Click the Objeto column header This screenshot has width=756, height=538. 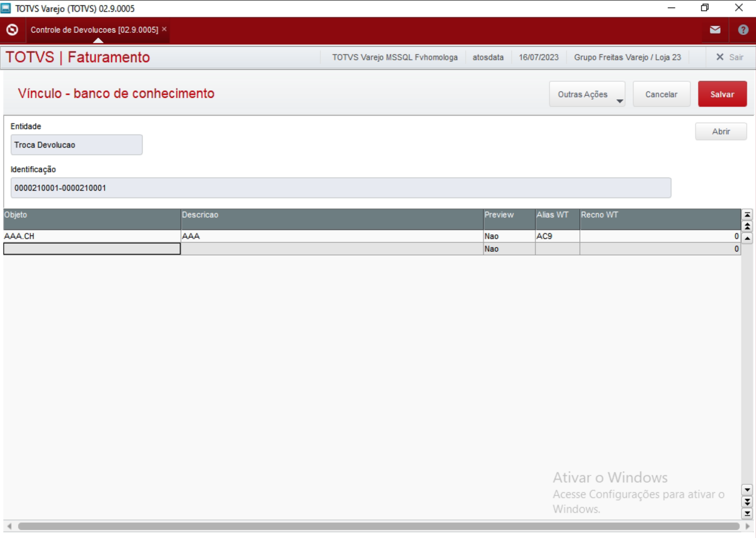(92, 219)
